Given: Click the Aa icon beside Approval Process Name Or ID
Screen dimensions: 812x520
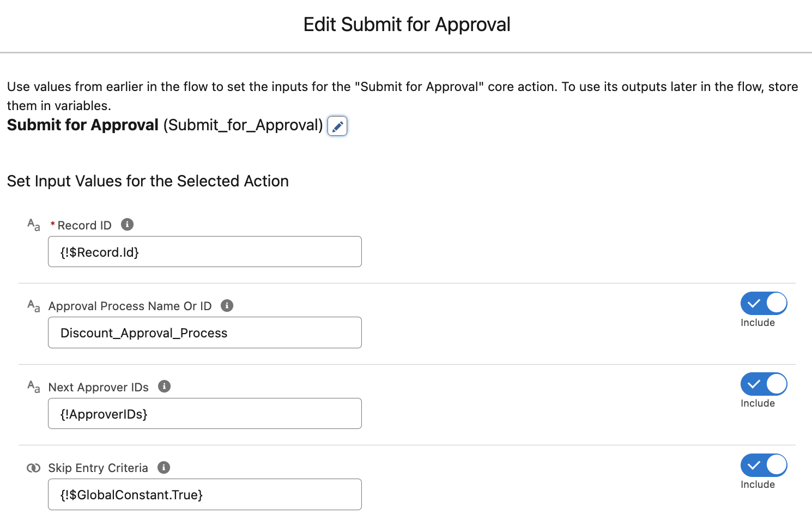Looking at the screenshot, I should click(x=33, y=305).
